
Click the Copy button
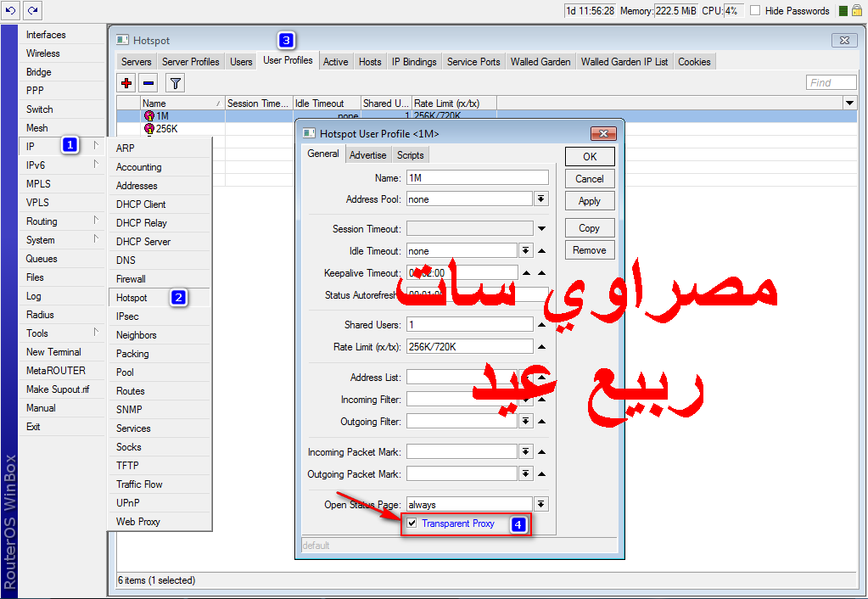[x=590, y=228]
